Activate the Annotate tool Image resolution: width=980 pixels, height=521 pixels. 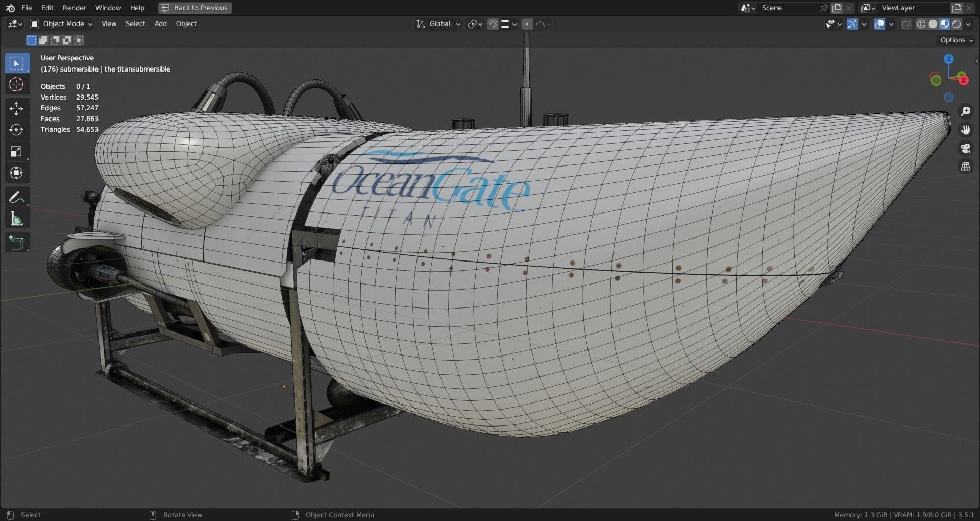tap(17, 197)
